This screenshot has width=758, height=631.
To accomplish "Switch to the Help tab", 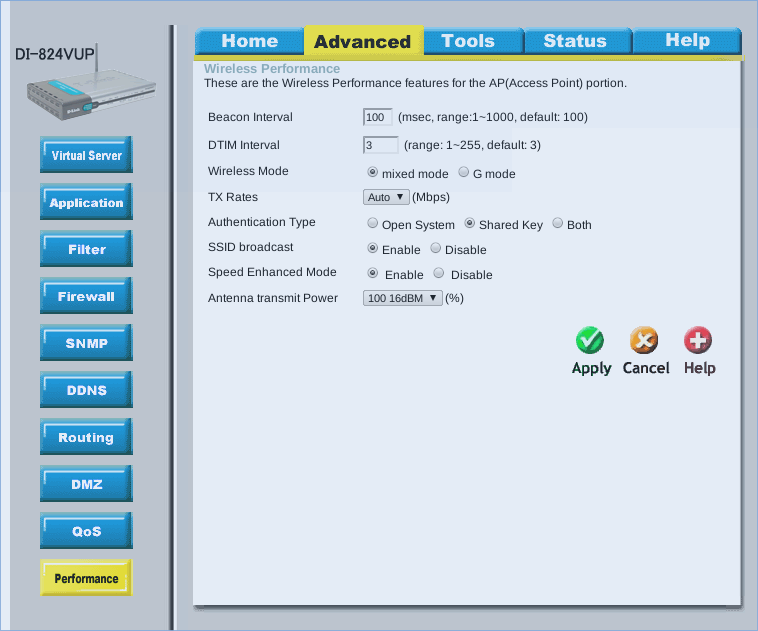I will tap(687, 41).
